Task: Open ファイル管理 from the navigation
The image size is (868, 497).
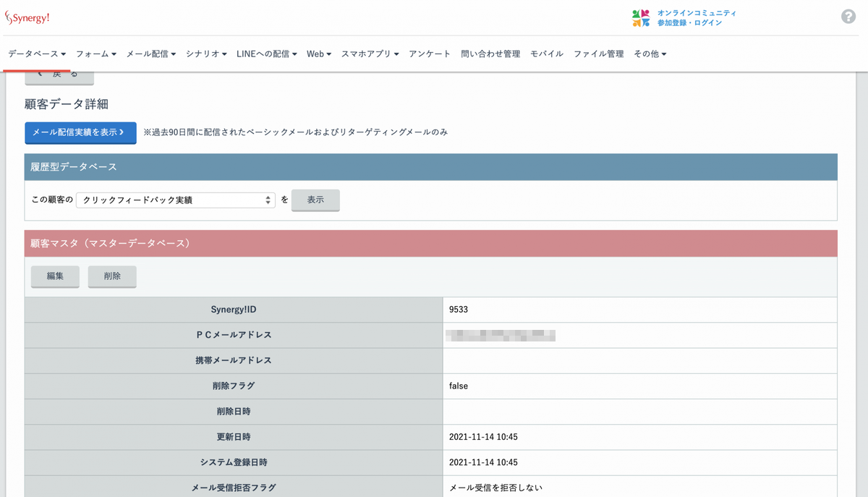Action: (598, 53)
